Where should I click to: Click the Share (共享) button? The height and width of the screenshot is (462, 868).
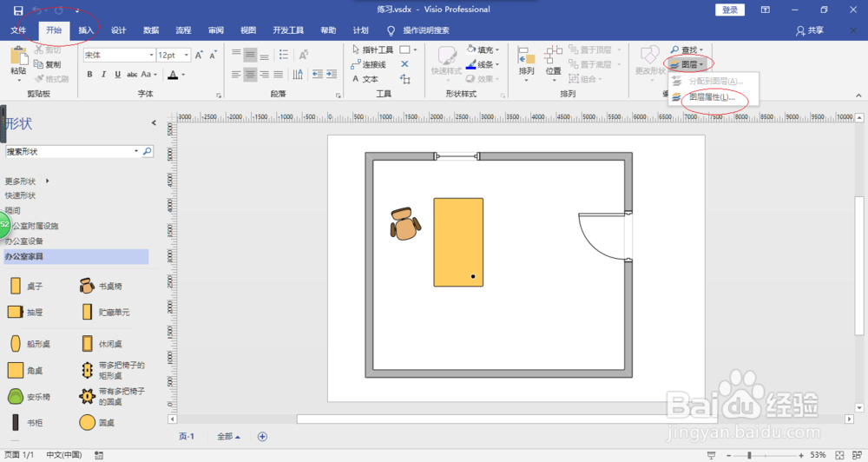coord(810,30)
